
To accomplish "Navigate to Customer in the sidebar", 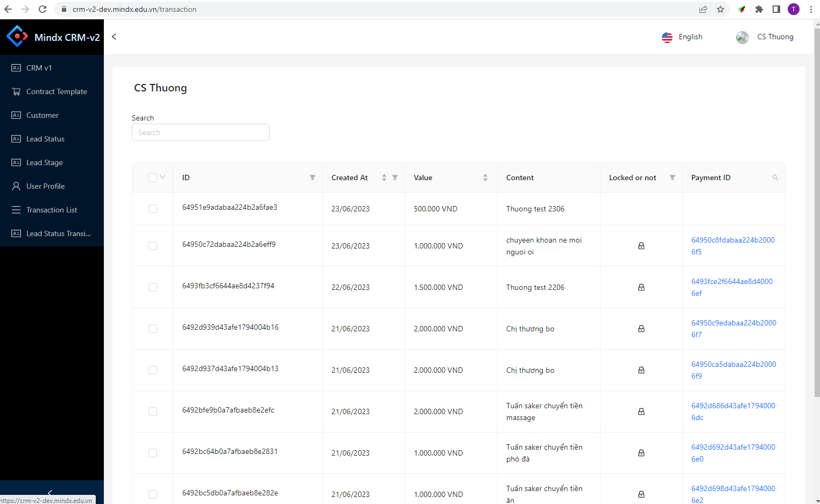I will tap(52, 115).
